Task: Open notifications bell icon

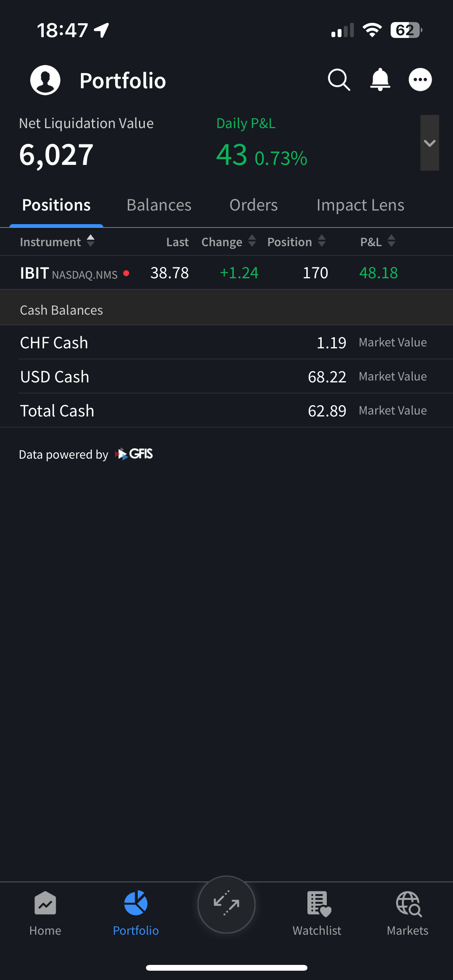Action: click(380, 80)
